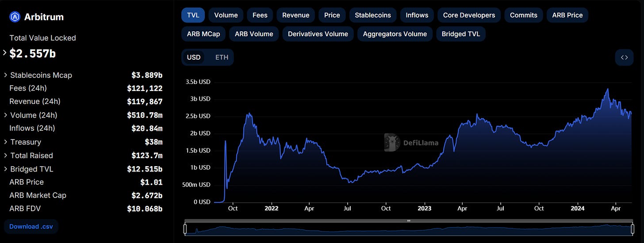
Task: Enable the Fees chart metric
Action: tap(260, 15)
